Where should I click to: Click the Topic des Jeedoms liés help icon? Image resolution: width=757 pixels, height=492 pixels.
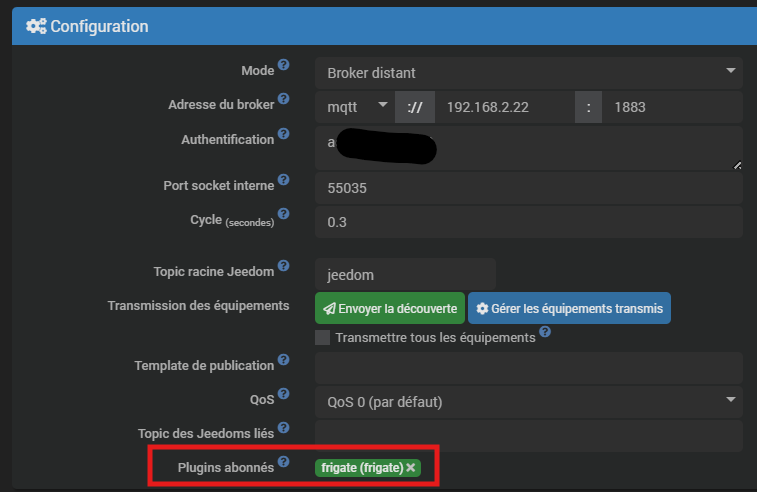click(x=283, y=427)
